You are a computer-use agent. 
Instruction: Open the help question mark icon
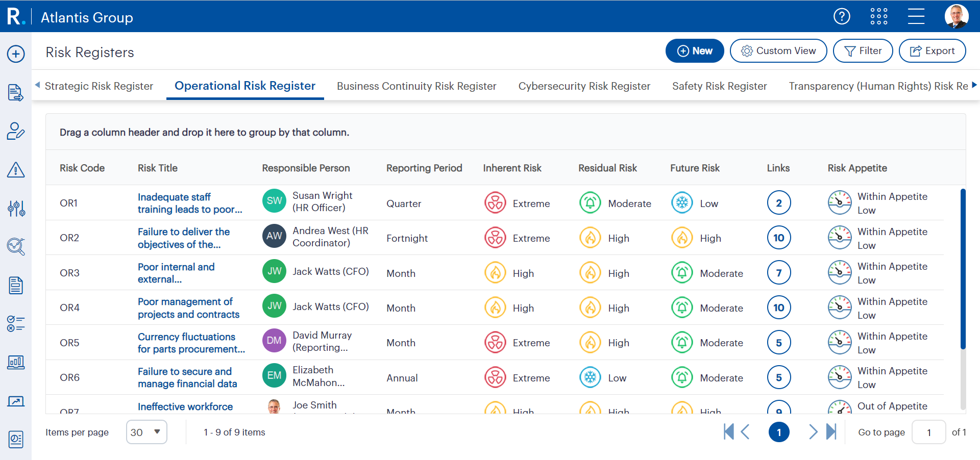pos(842,16)
